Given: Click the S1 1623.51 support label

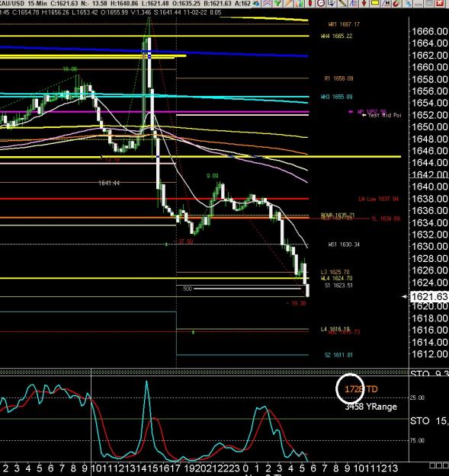Looking at the screenshot, I should point(338,286).
